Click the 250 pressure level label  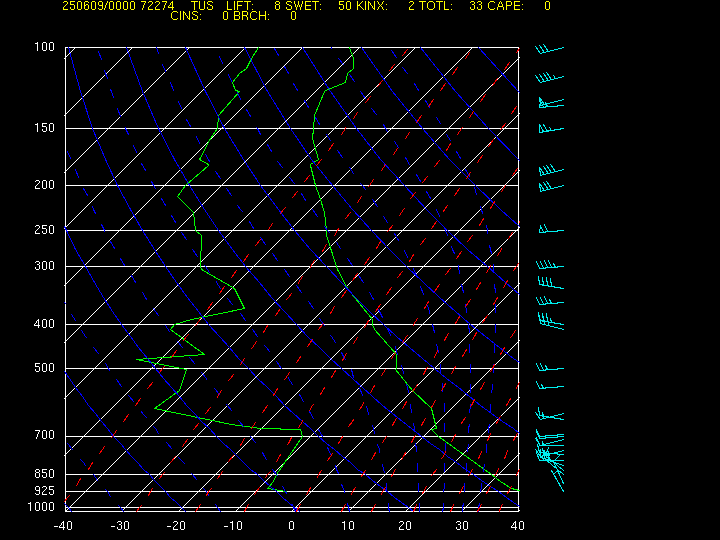45,230
